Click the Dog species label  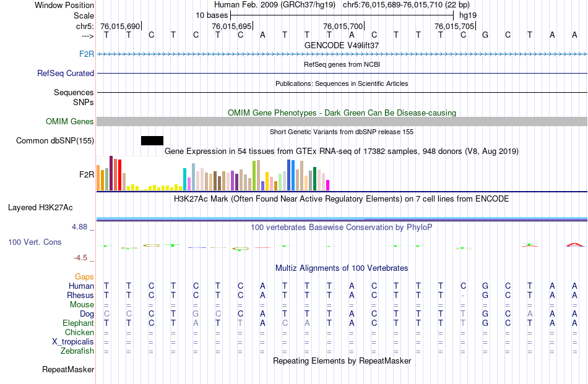pyautogui.click(x=87, y=314)
